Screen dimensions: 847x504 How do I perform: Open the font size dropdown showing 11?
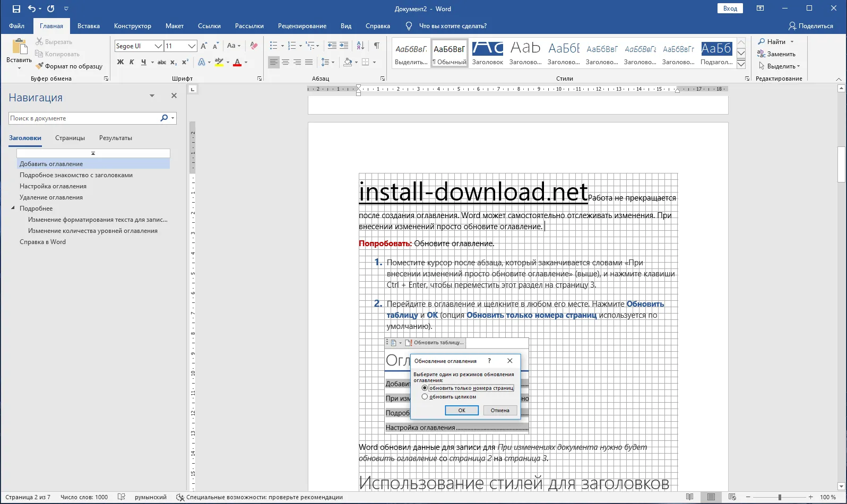point(192,46)
